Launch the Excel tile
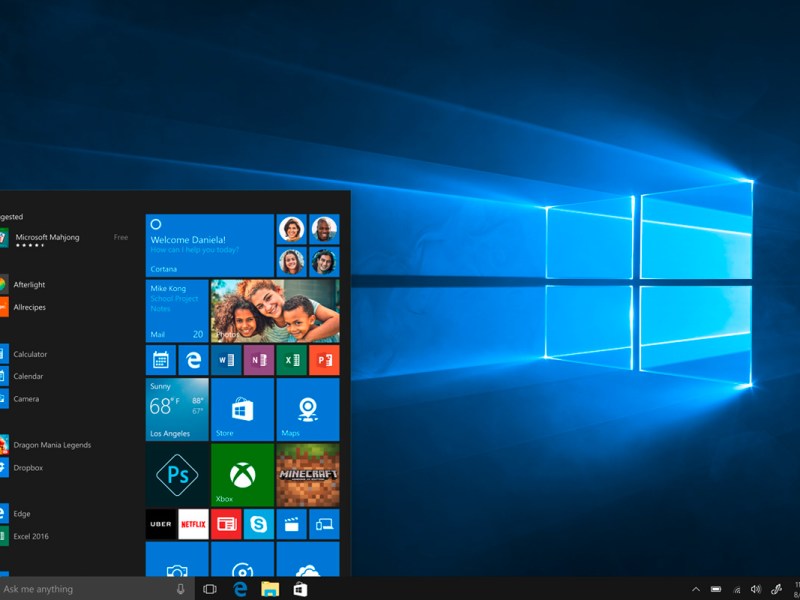Image resolution: width=800 pixels, height=600 pixels. tap(291, 360)
